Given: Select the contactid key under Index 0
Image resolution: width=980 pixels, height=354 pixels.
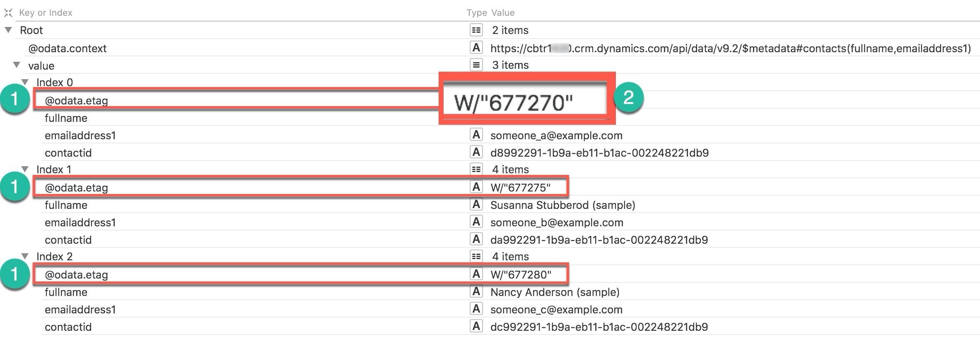Looking at the screenshot, I should (x=68, y=153).
